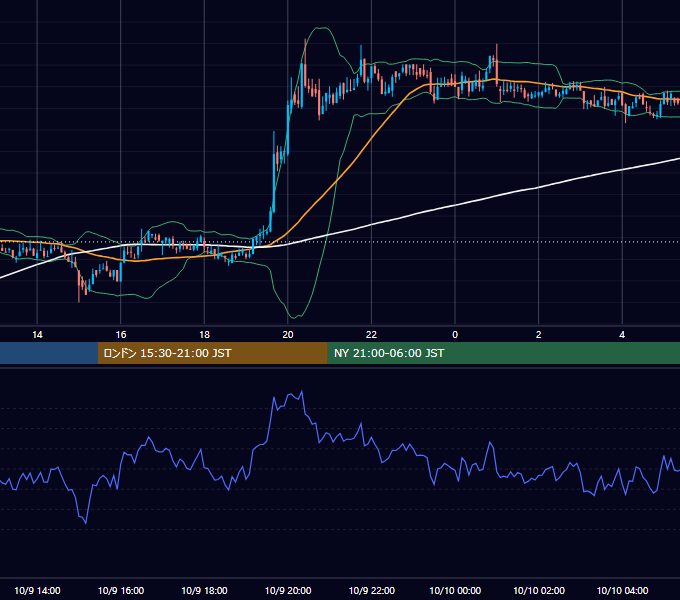The height and width of the screenshot is (600, 680).
Task: Click the 10/9 20:00 time label
Action: pos(288,590)
